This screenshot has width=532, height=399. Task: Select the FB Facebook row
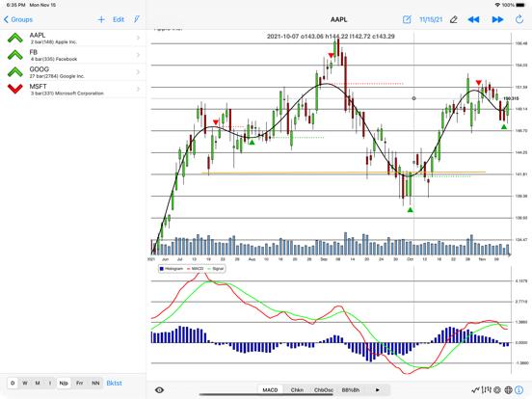coord(73,55)
